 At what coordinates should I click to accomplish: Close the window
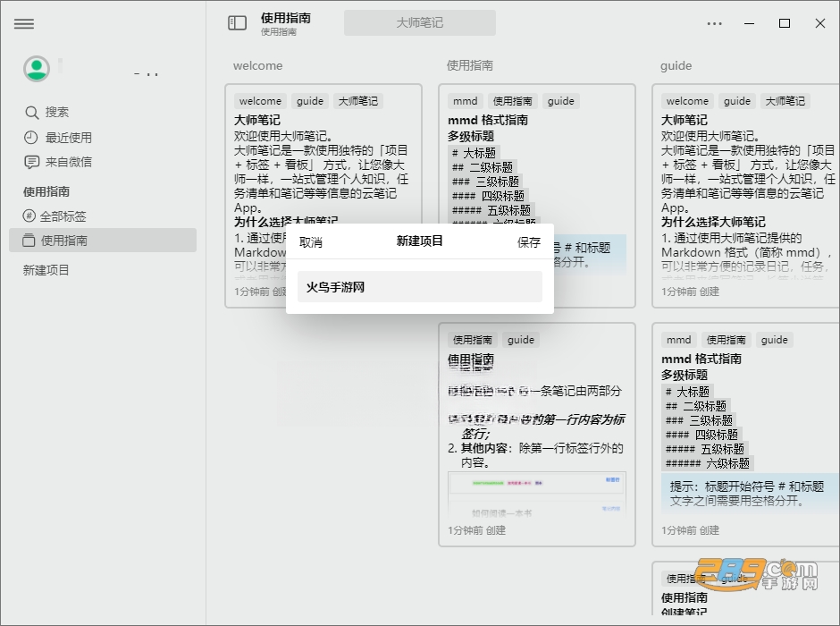click(819, 23)
